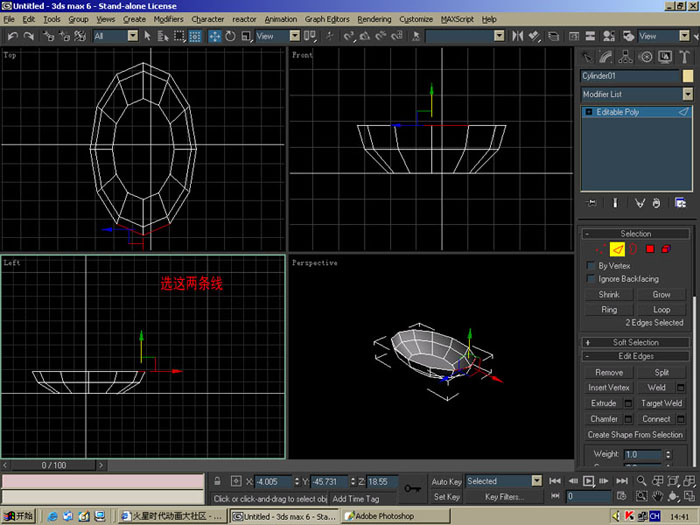Screen dimensions: 700x525
Task: Click the Weight spinner arrows
Action: tap(668, 454)
